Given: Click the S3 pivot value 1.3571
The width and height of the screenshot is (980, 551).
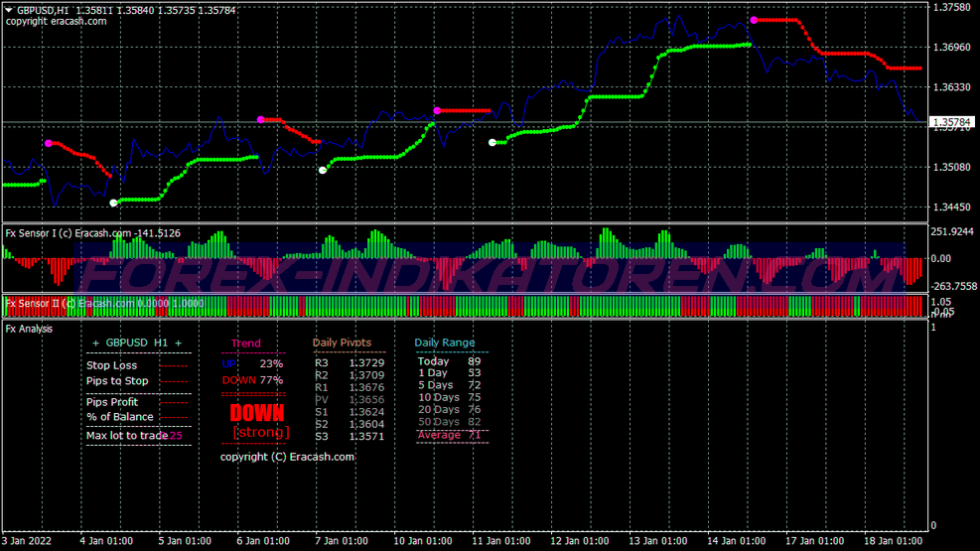Looking at the screenshot, I should click(x=365, y=435).
